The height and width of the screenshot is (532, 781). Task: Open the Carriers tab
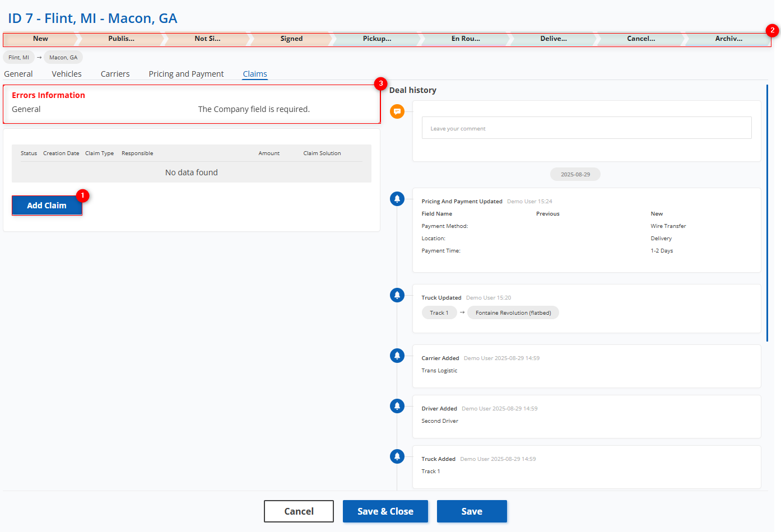coord(115,74)
